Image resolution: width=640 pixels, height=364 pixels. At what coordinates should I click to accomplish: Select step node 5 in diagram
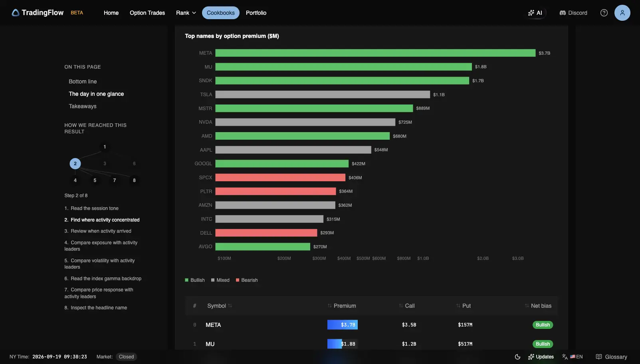[95, 180]
